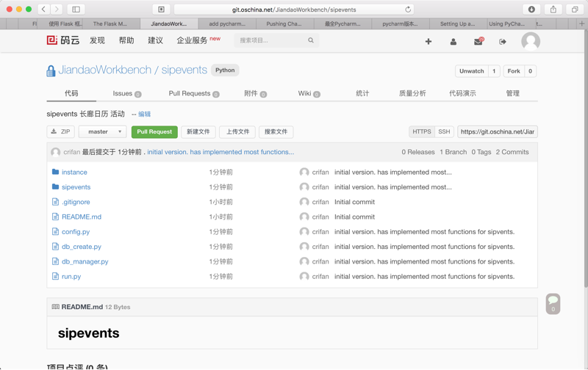
Task: Click the sign-out arrow icon
Action: [503, 42]
